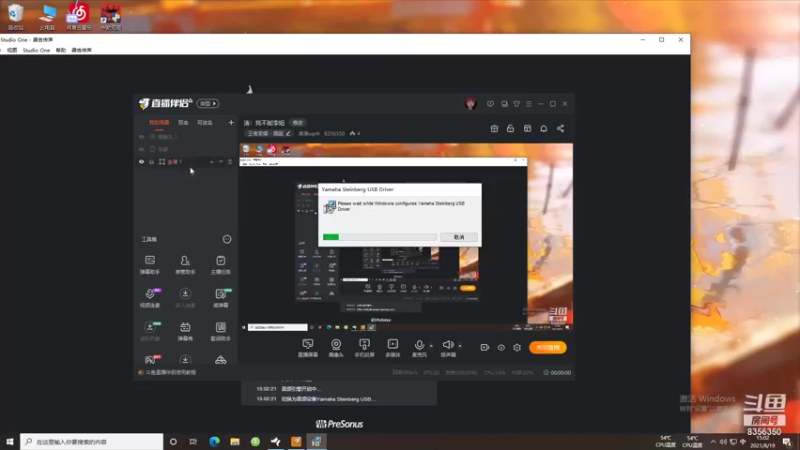Add a 手机投屏 phone mirroring source
Screen dimensions: 800x450
(364, 348)
